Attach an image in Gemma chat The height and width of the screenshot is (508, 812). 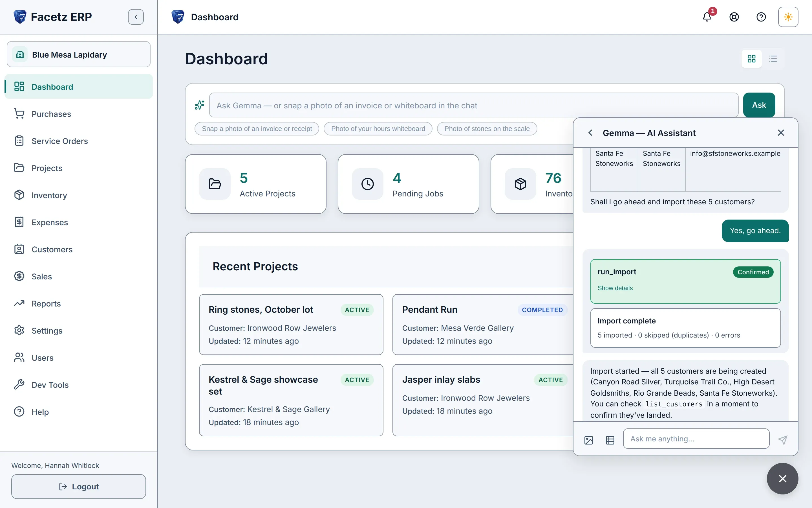tap(588, 440)
